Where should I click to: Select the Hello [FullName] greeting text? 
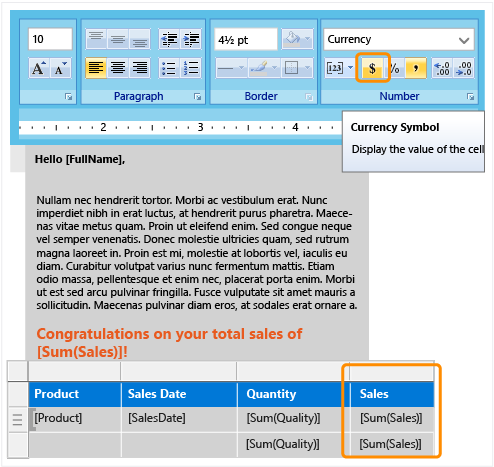coord(80,159)
